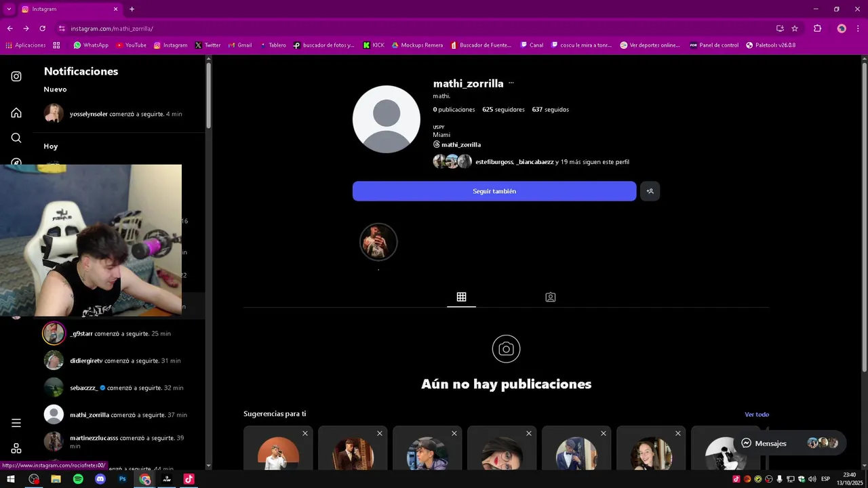The height and width of the screenshot is (488, 868).
Task: Click the suggested-users button beside Seguir también
Action: (650, 191)
